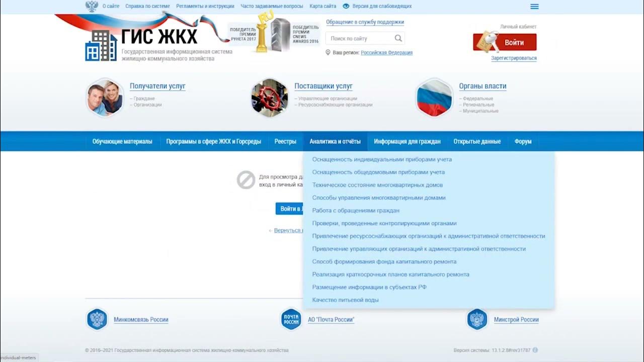Click the Почта России logo icon
Image resolution: width=644 pixels, height=362 pixels.
(291, 319)
